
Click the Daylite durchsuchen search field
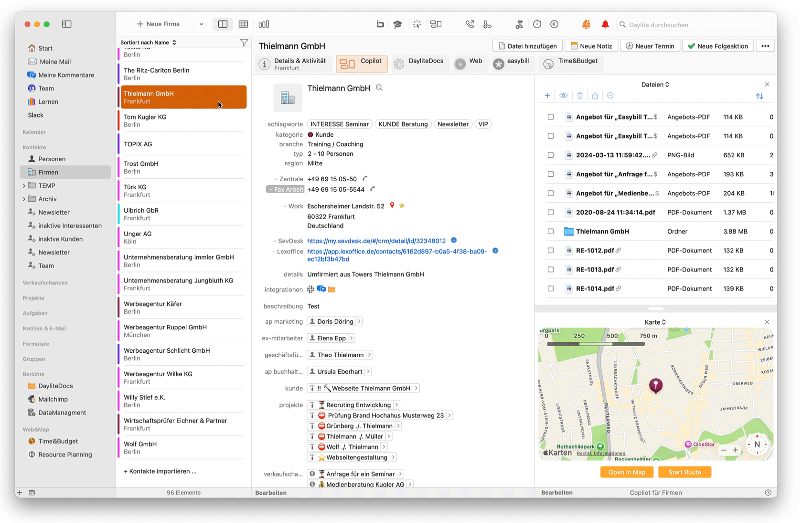point(694,24)
